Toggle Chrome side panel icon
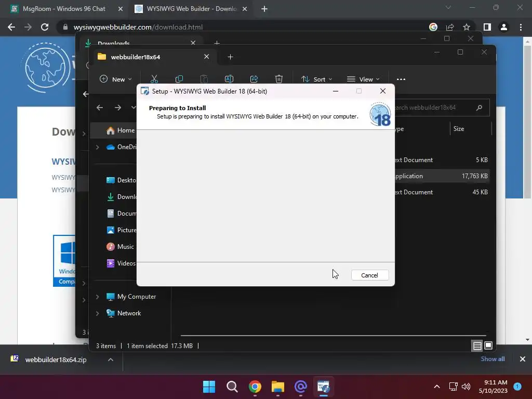Viewport: 532px width, 399px height. [487, 27]
